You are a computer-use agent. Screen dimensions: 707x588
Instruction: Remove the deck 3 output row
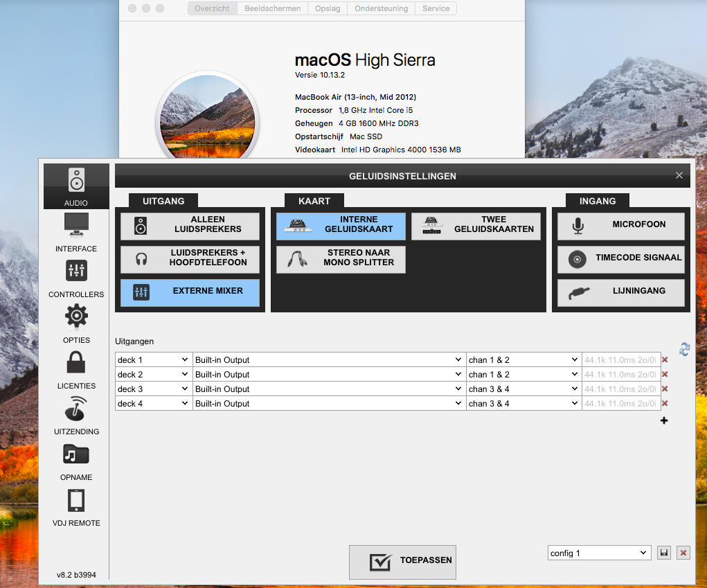[x=665, y=389]
